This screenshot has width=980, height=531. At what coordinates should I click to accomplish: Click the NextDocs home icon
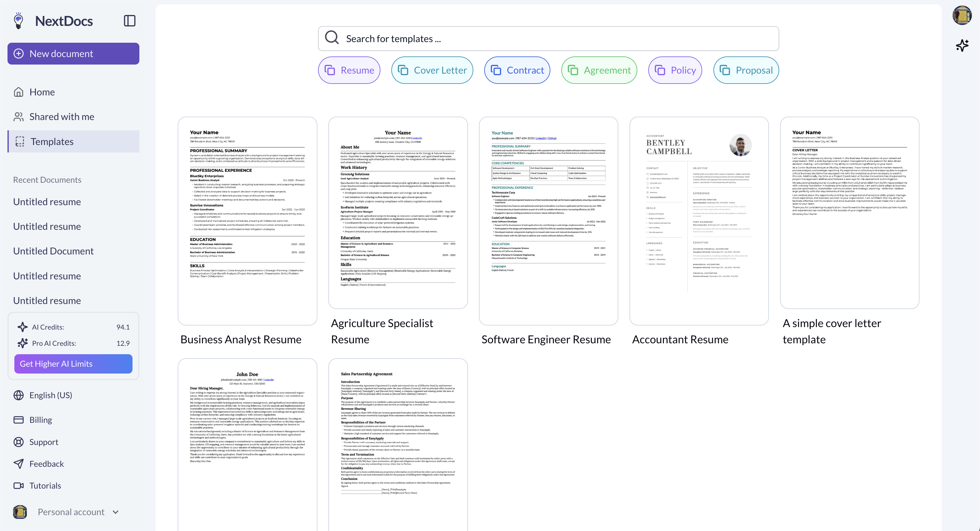pyautogui.click(x=18, y=20)
